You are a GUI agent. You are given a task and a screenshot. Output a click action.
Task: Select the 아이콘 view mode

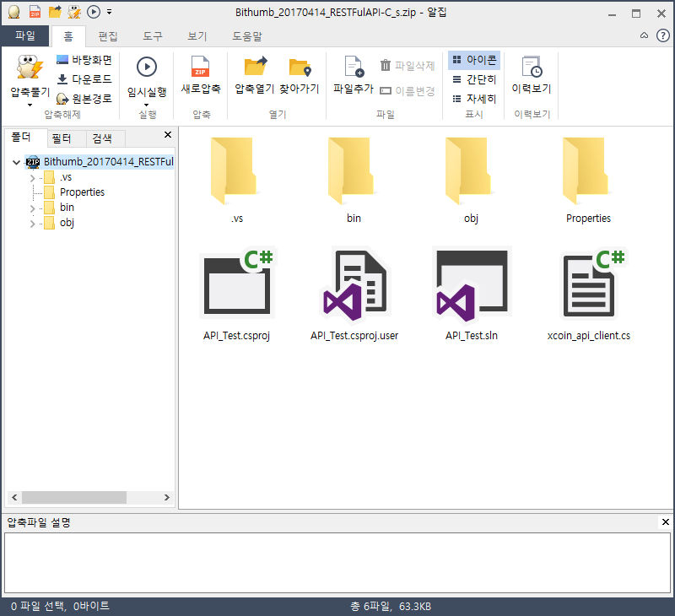(474, 60)
